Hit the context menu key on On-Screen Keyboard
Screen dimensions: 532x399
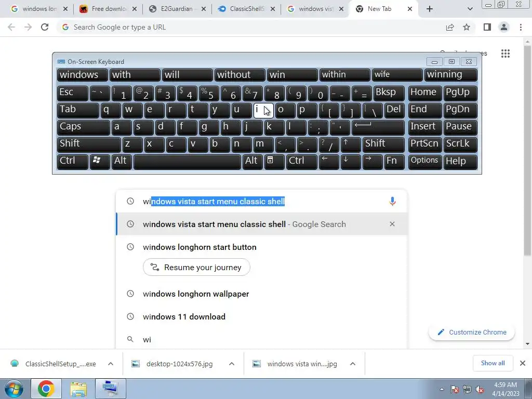274,161
